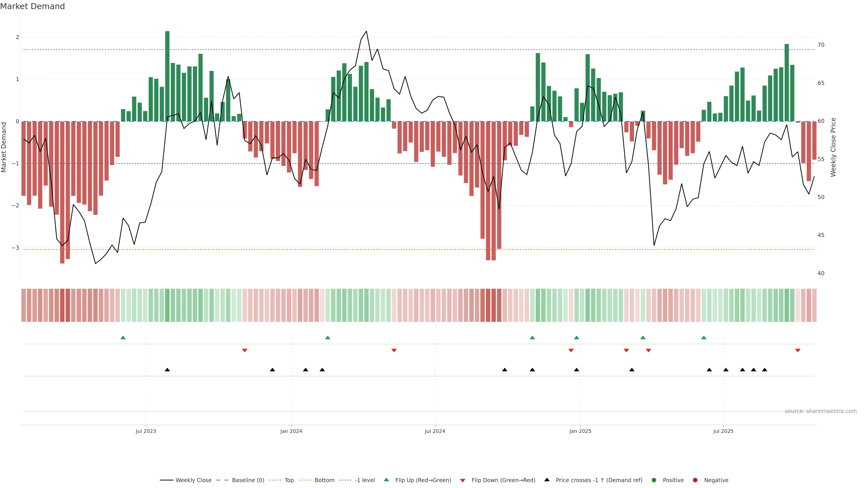Click the first green flip-up marker before Jul 2023
868x488 pixels.
coord(123,338)
